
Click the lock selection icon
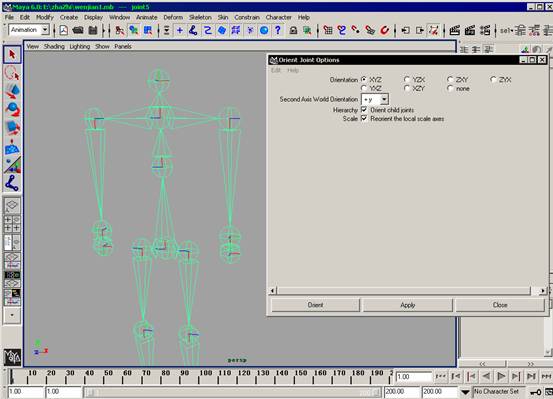[293, 30]
